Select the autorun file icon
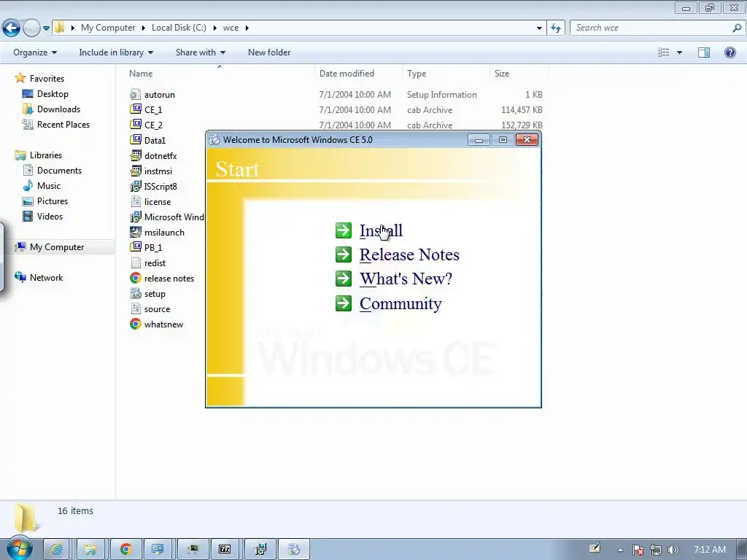This screenshot has width=747, height=560. point(135,94)
